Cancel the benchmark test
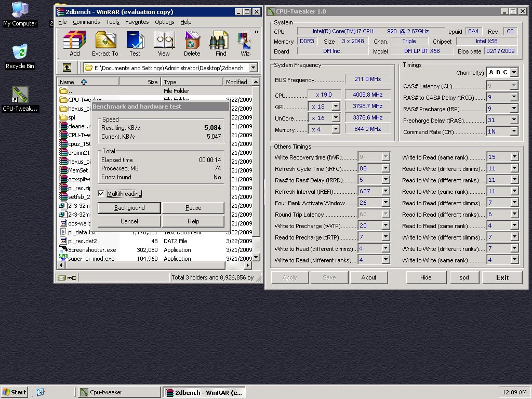Screen dimensions: 532x399 pyautogui.click(x=129, y=221)
